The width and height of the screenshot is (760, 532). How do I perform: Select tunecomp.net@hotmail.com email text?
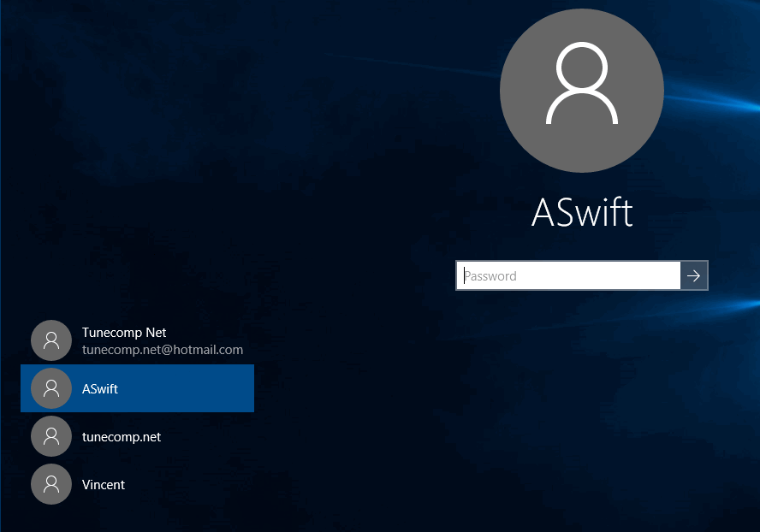(163, 350)
